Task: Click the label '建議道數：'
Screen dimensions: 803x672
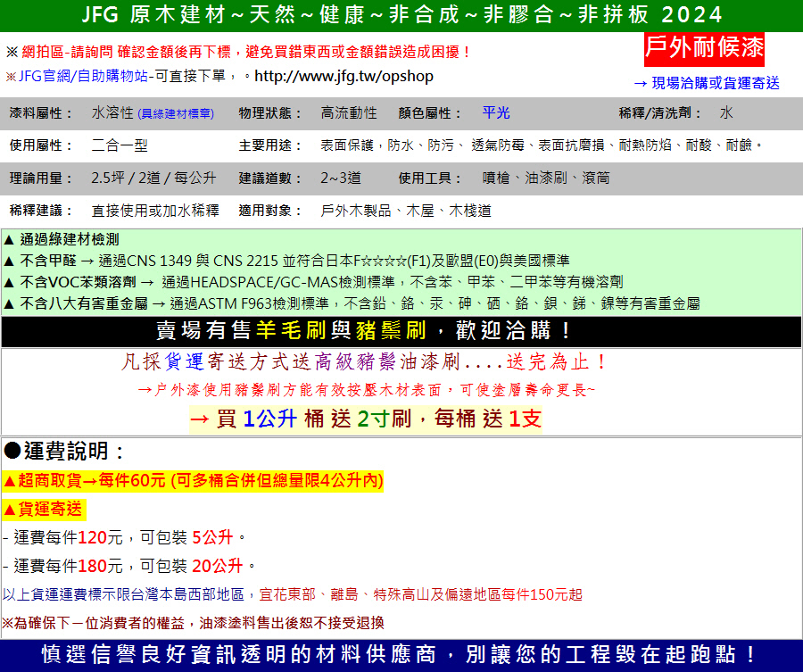Action: (271, 178)
